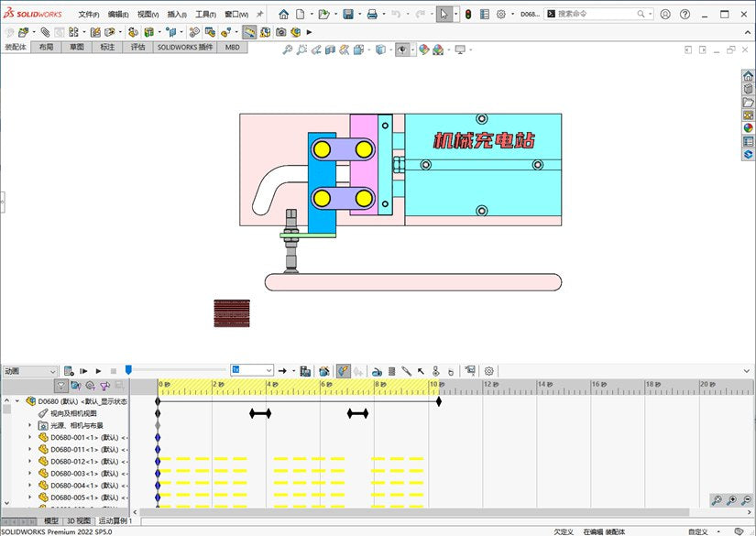The image size is (756, 536).
Task: Expand the D0680-001<1> component node
Action: pyautogui.click(x=30, y=438)
